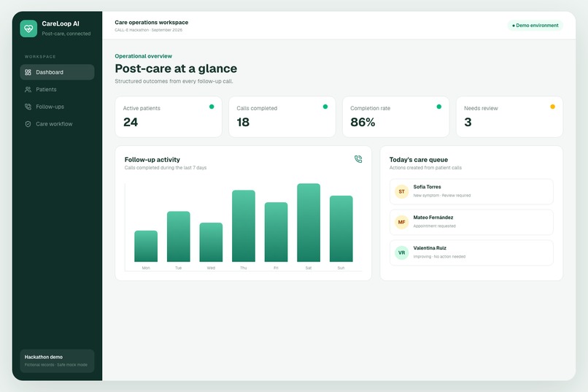Click the Follow-ups phone icon
Screen dimensions: 588x392
28,107
